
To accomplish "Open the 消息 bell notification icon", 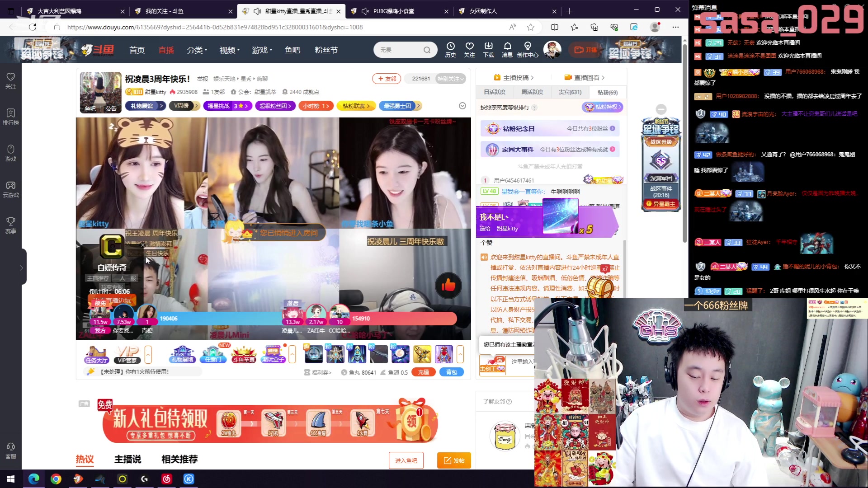I will tap(507, 50).
